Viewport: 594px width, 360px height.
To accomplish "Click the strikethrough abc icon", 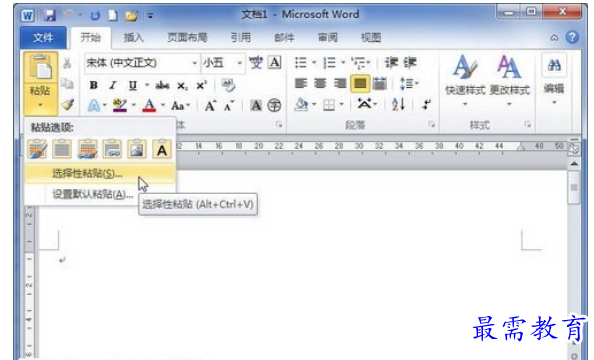I will (x=162, y=86).
